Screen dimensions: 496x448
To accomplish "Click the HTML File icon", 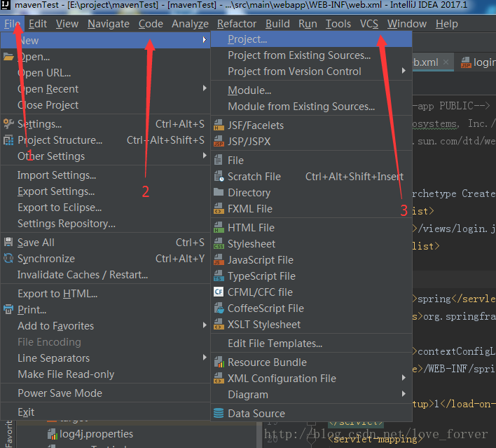I will [x=219, y=227].
